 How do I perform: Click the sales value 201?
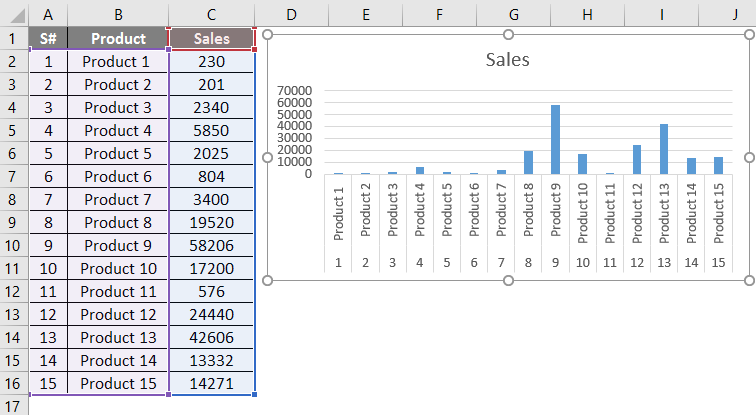coord(211,85)
